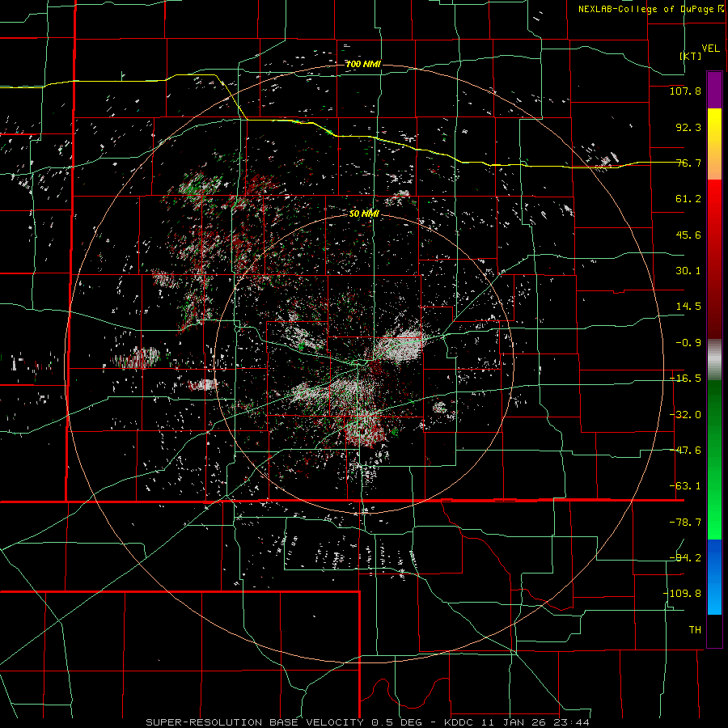This screenshot has width=728, height=728.
Task: Click the VEL legend title
Action: (x=710, y=49)
